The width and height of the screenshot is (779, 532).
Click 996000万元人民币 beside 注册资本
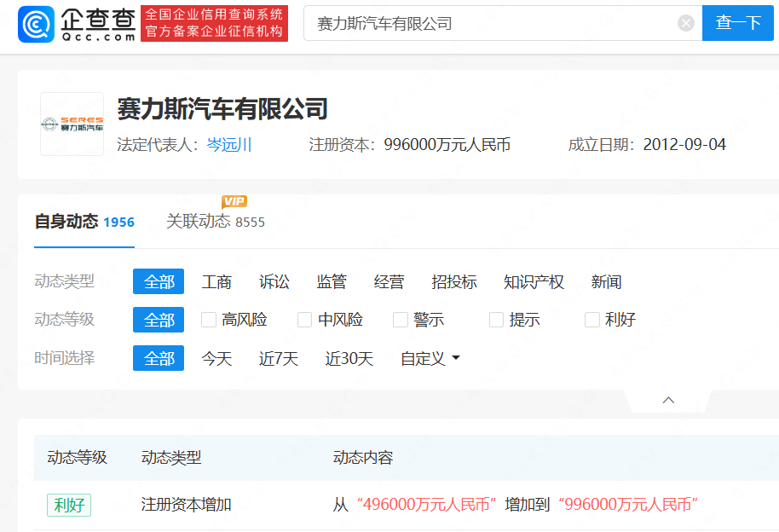point(447,145)
